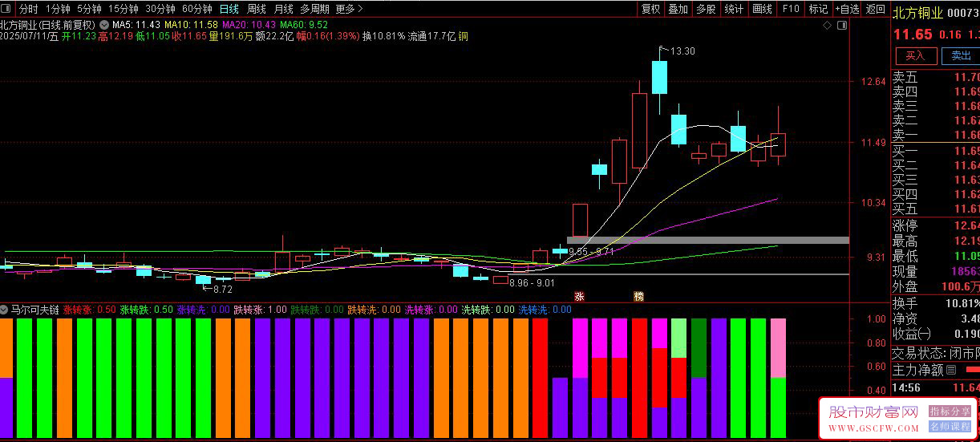Click the 换手 turnover row
This screenshot has width=980, height=442.
(x=936, y=303)
